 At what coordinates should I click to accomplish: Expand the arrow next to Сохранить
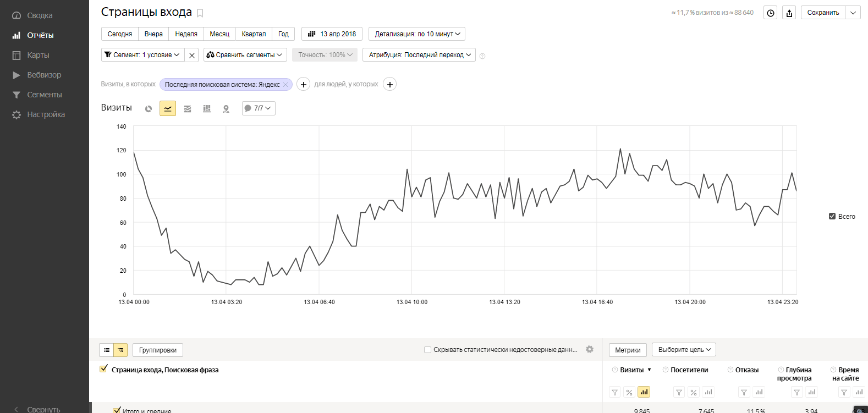click(x=853, y=13)
